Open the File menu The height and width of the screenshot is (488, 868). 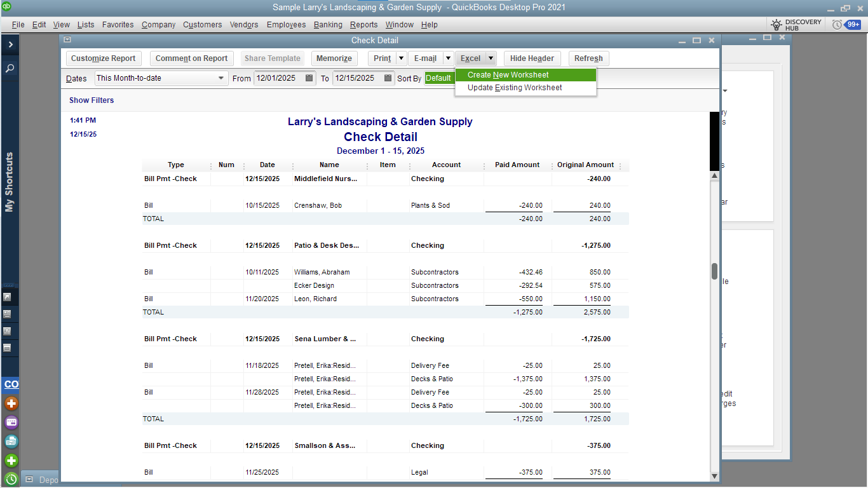tap(18, 25)
